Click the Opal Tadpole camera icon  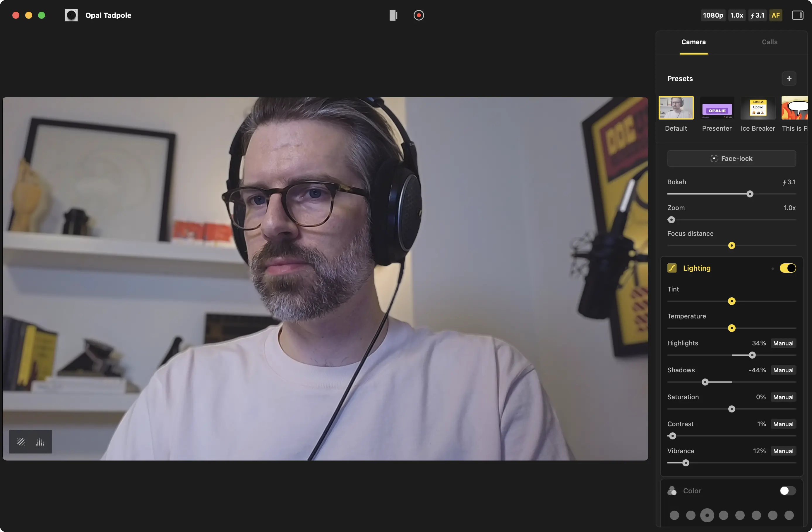click(x=71, y=15)
